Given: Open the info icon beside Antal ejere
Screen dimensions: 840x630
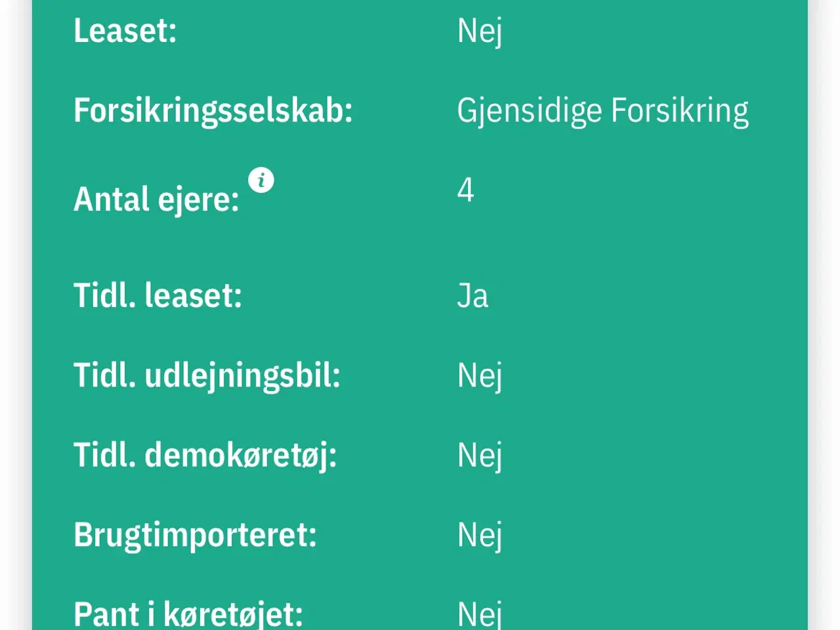Looking at the screenshot, I should point(261,180).
